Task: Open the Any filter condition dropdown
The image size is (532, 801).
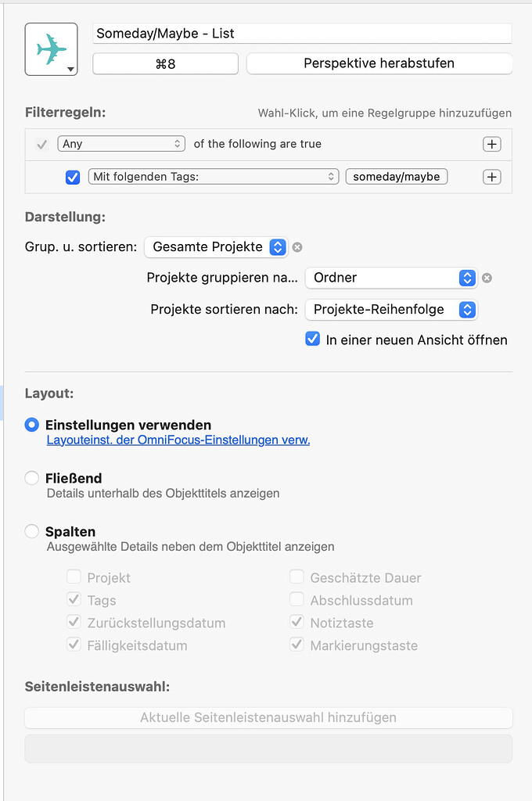Action: [x=120, y=144]
